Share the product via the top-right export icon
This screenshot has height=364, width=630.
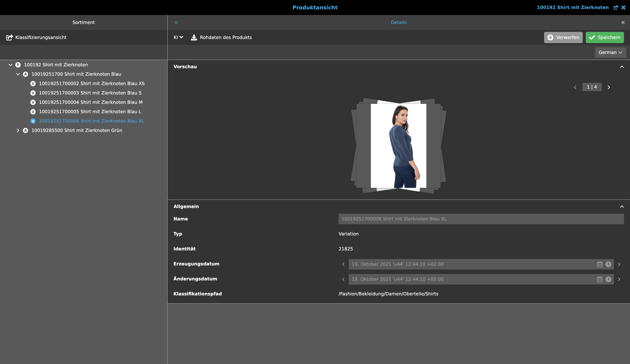click(x=616, y=7)
